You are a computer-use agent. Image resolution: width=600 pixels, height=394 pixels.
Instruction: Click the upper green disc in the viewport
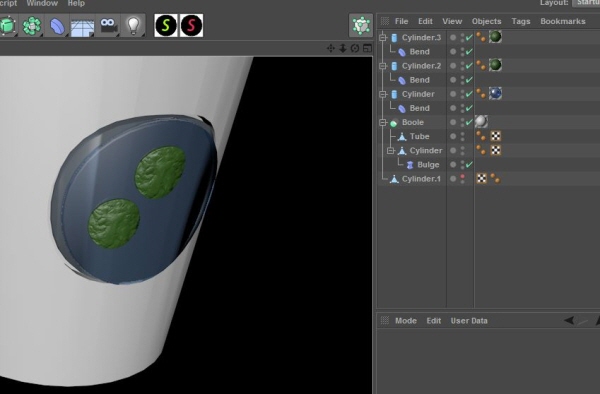coord(160,172)
